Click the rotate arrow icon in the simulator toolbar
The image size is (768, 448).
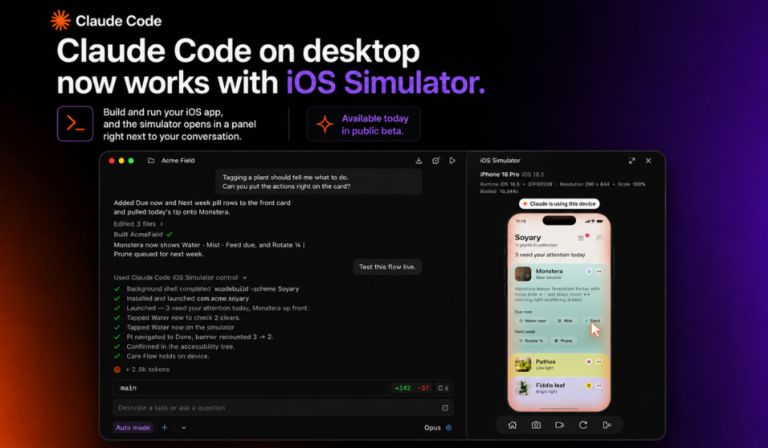coord(583,425)
